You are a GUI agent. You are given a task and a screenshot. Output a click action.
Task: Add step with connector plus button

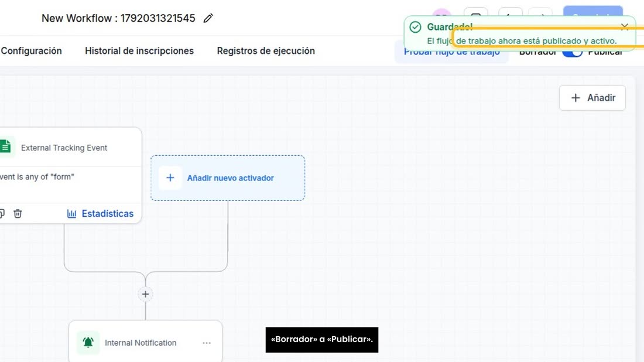pyautogui.click(x=145, y=294)
